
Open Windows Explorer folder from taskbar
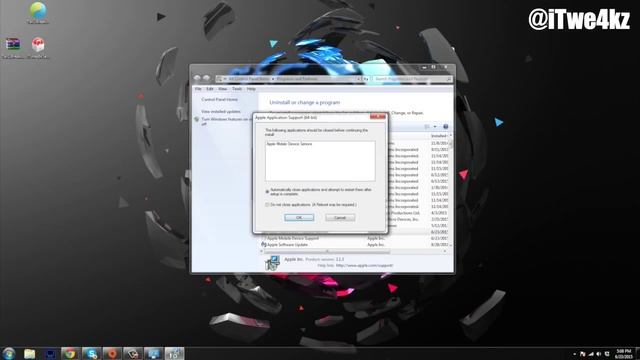29,353
